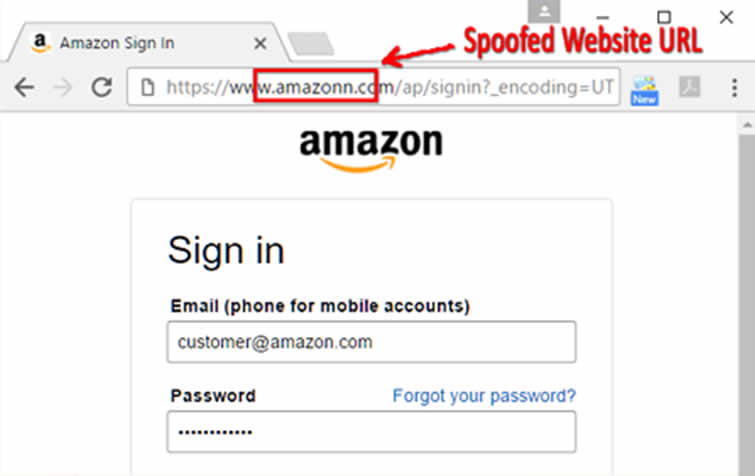The image size is (755, 476).
Task: Click the user profile icon in the title bar
Action: click(x=544, y=11)
